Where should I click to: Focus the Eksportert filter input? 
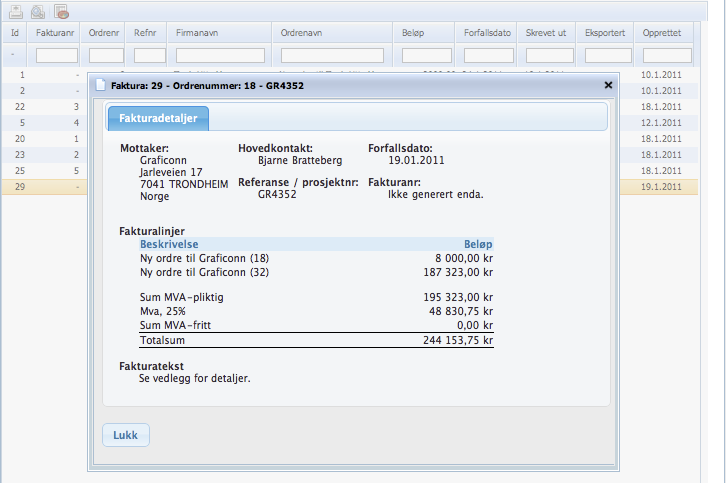tap(606, 55)
